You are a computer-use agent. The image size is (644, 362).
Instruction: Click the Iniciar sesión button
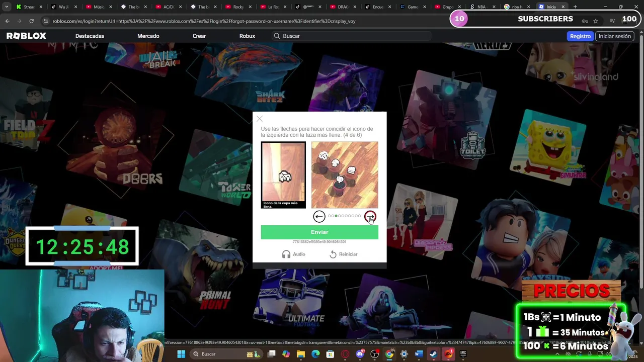[x=614, y=36]
